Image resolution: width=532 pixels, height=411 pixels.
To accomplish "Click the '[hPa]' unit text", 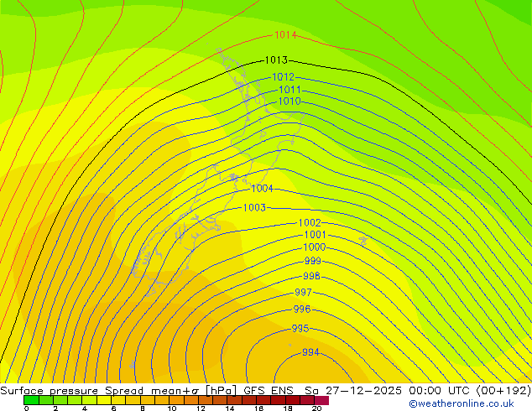I will click(x=221, y=391).
